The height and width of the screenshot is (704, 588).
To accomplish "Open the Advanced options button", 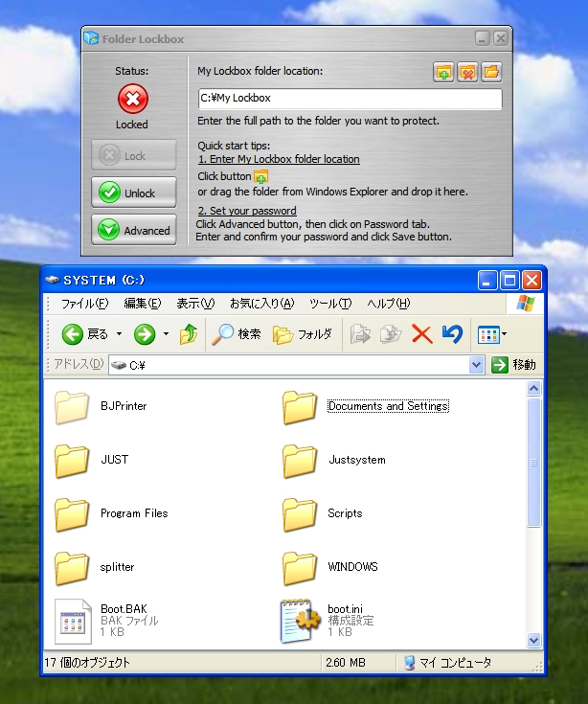I will point(134,230).
